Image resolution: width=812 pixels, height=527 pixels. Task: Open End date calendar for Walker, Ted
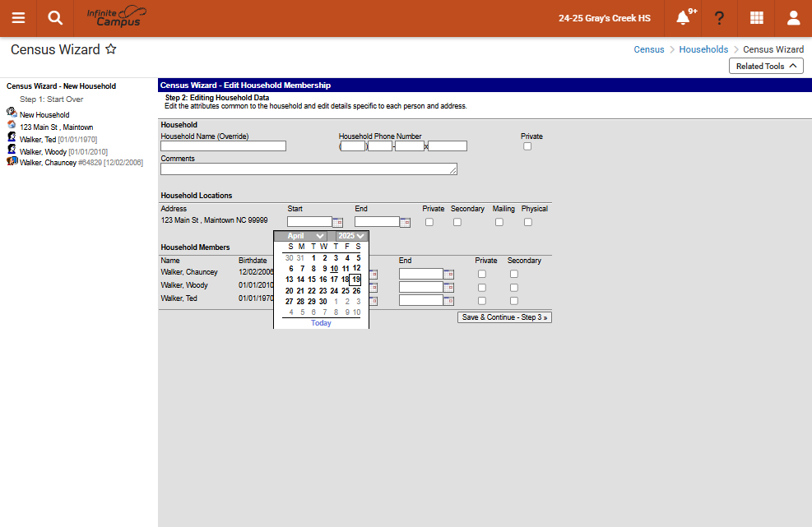click(x=449, y=301)
